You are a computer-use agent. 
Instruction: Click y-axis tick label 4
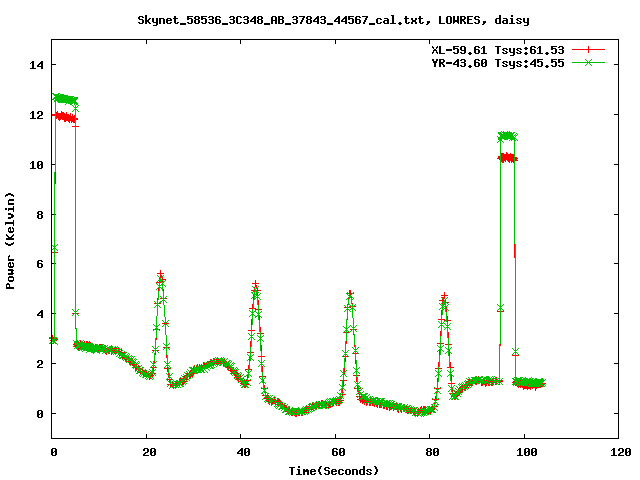point(40,314)
